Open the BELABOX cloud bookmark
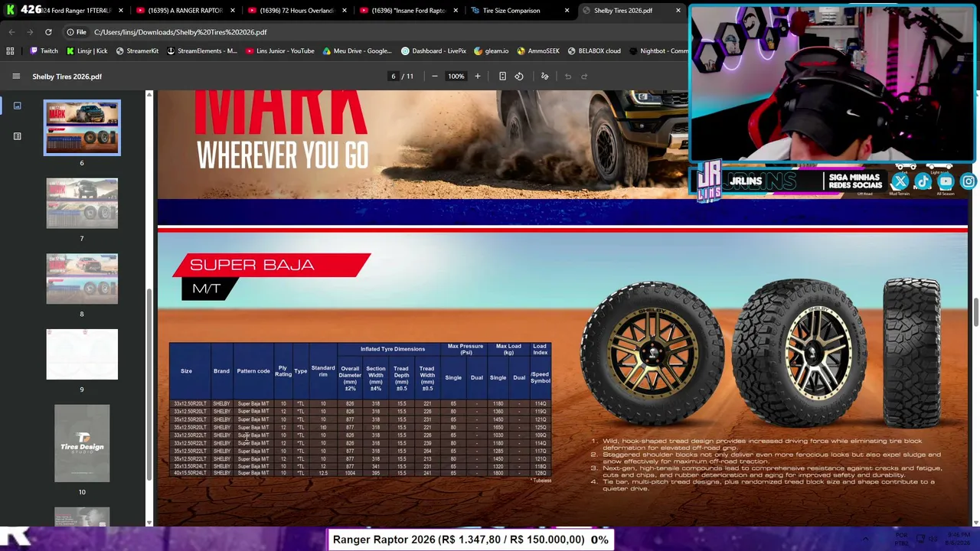Screen dimensions: 980x551 pyautogui.click(x=594, y=51)
